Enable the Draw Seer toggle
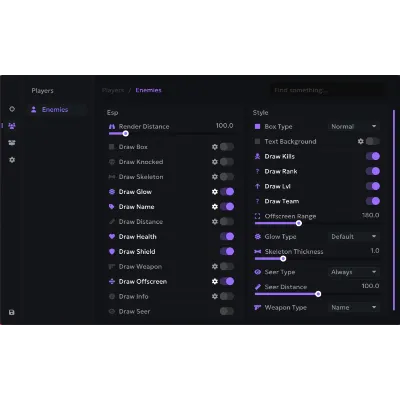The height and width of the screenshot is (400, 400). point(227,311)
